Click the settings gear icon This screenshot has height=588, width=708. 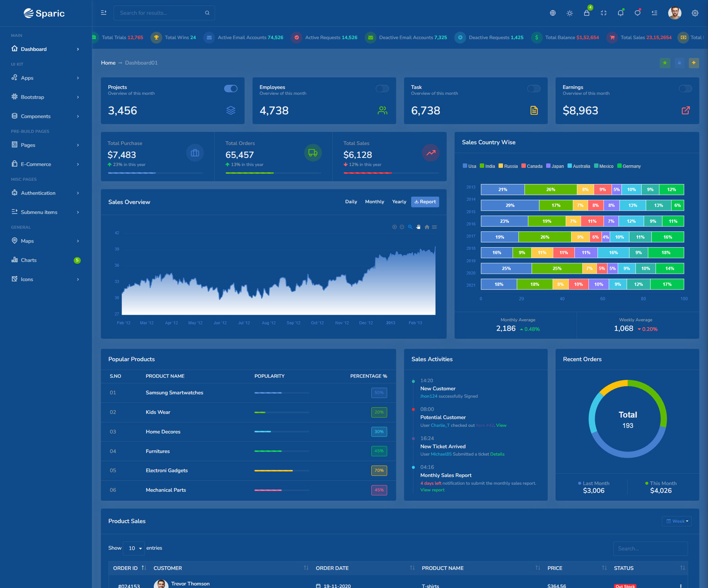[x=695, y=13]
